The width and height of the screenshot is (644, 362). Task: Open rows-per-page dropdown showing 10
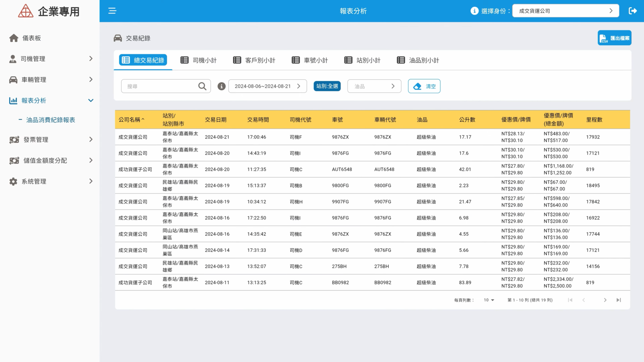(x=489, y=300)
